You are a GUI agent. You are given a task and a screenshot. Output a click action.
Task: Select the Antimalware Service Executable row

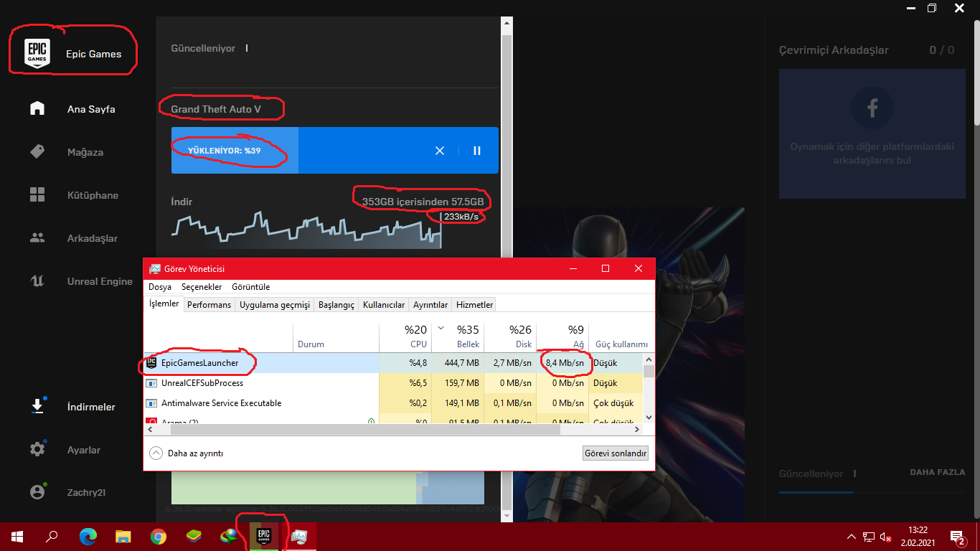[x=393, y=403]
